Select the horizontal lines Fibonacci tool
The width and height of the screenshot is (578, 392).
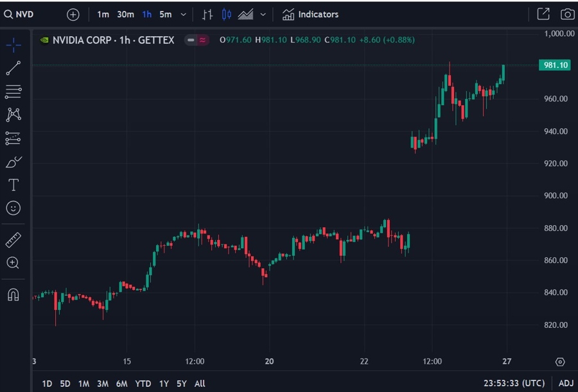click(13, 91)
